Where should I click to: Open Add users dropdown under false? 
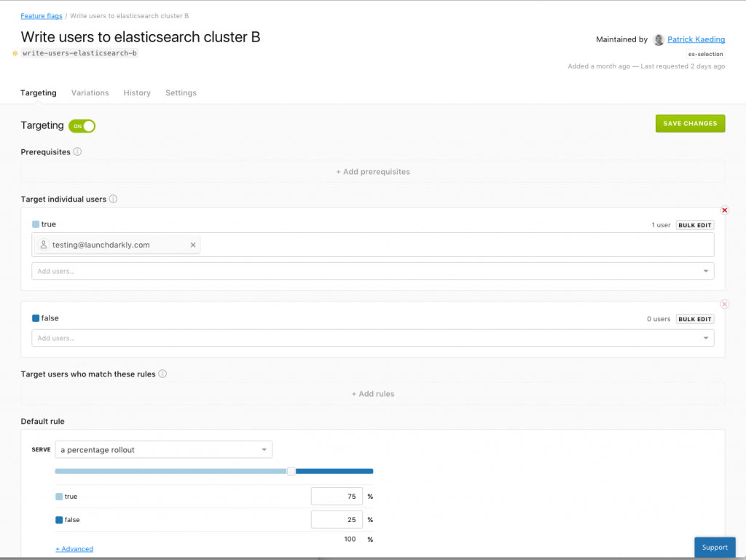coord(372,338)
